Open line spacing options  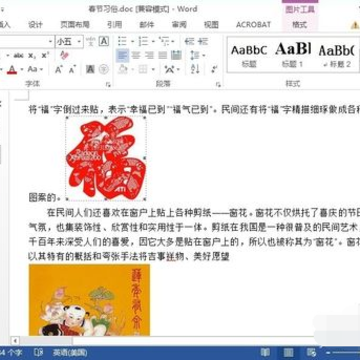tap(195, 55)
